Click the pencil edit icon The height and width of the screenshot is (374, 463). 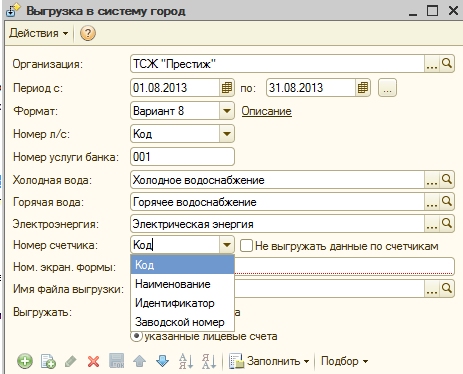(x=71, y=361)
